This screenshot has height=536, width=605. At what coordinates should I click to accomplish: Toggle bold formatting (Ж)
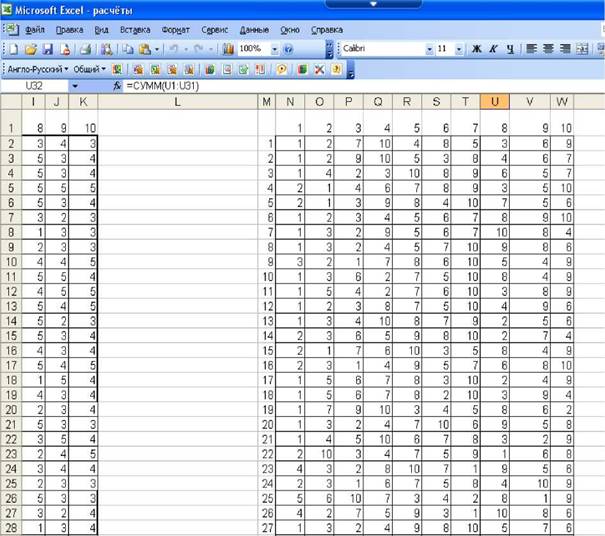(x=477, y=49)
